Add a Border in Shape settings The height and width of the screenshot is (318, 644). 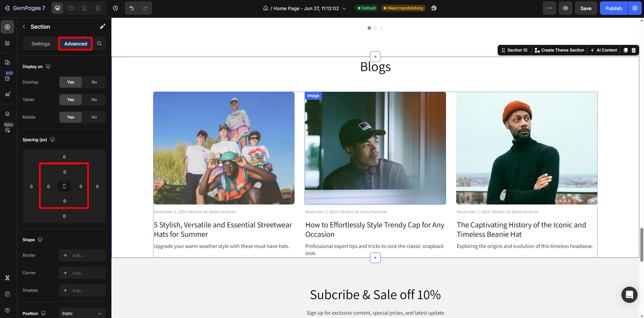[x=82, y=255]
